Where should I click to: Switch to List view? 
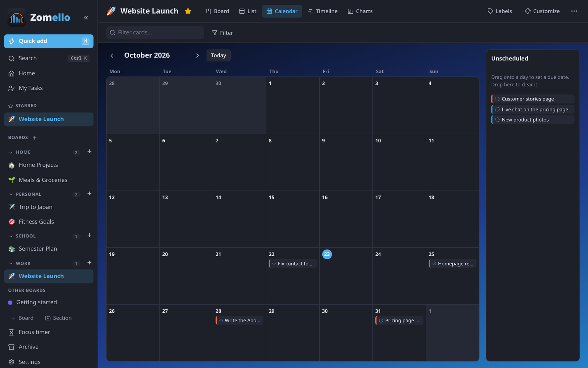pos(248,11)
